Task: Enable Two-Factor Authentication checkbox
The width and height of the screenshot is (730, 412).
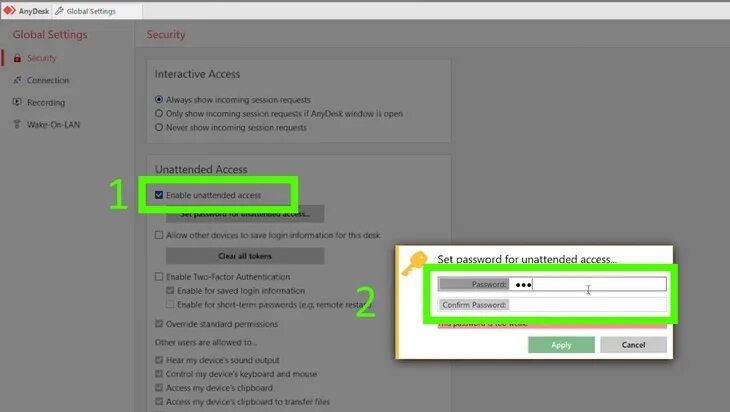Action: point(159,277)
